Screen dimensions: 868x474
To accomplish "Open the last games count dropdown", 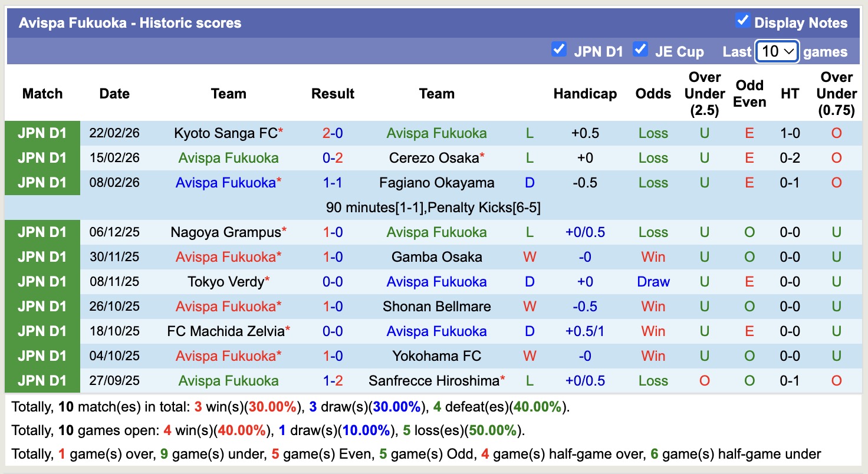I will [777, 51].
